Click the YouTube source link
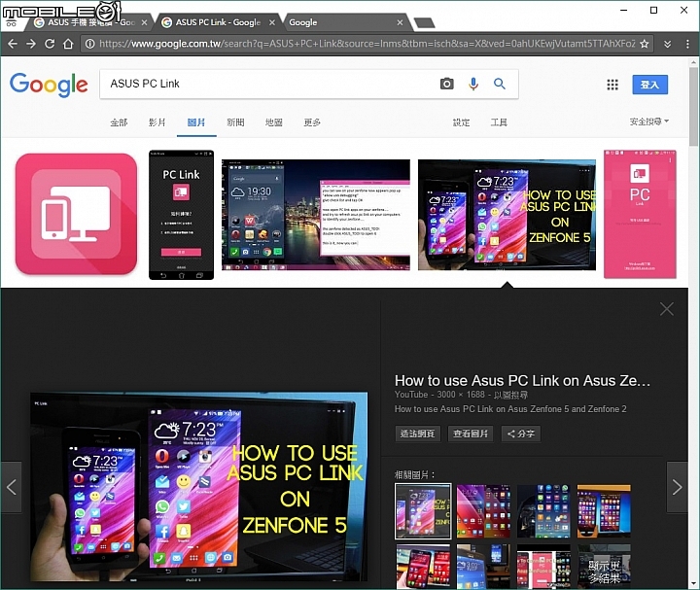This screenshot has width=700, height=590. tap(411, 395)
